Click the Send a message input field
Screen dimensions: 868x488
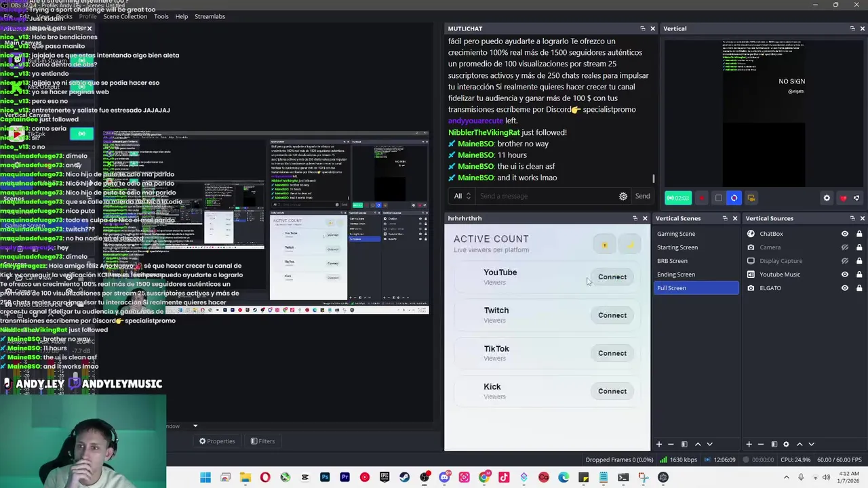point(546,196)
